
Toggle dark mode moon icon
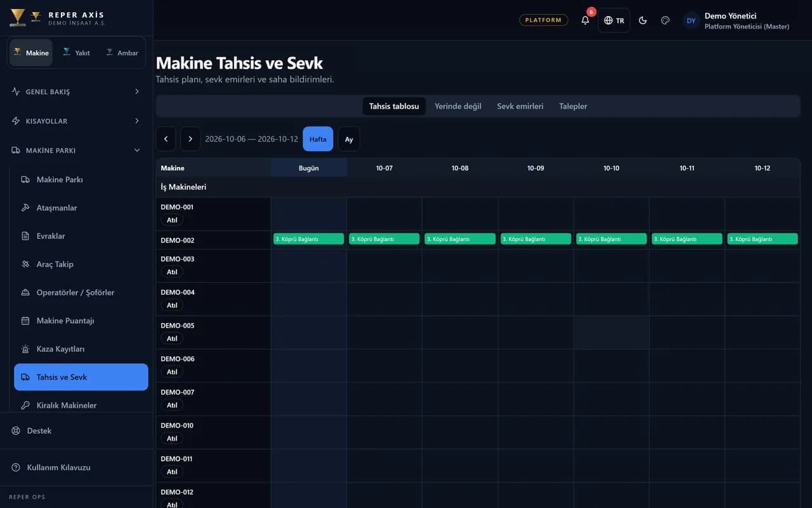click(x=643, y=20)
